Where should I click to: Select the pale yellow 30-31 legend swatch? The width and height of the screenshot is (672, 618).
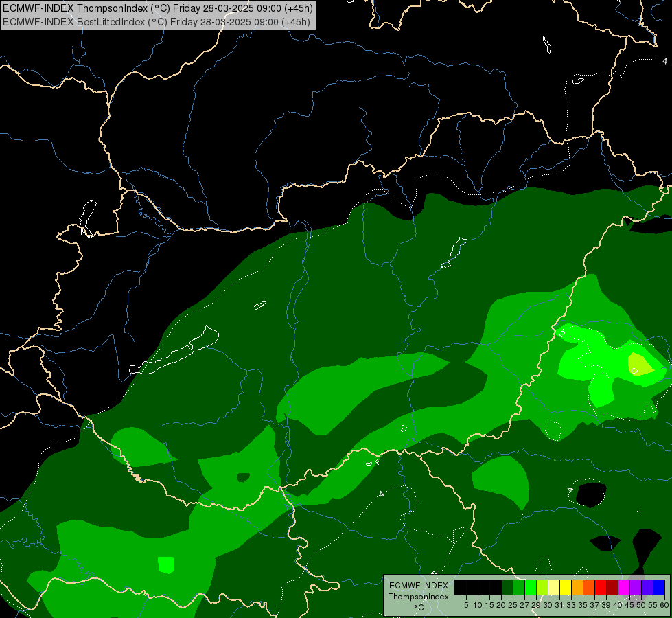pos(554,587)
